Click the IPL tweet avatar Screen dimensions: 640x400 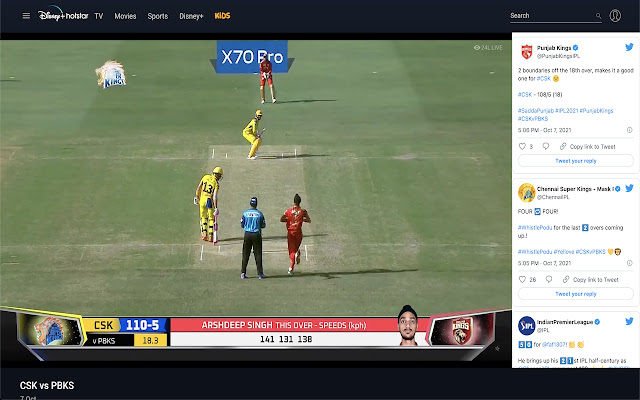tap(527, 326)
